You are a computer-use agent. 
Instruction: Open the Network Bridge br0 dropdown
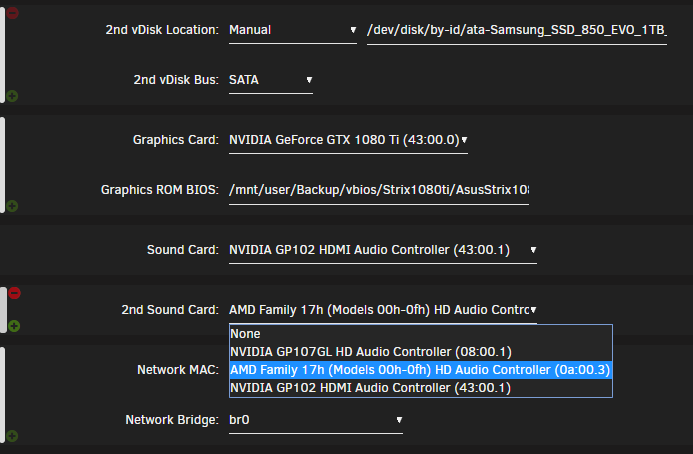point(316,420)
